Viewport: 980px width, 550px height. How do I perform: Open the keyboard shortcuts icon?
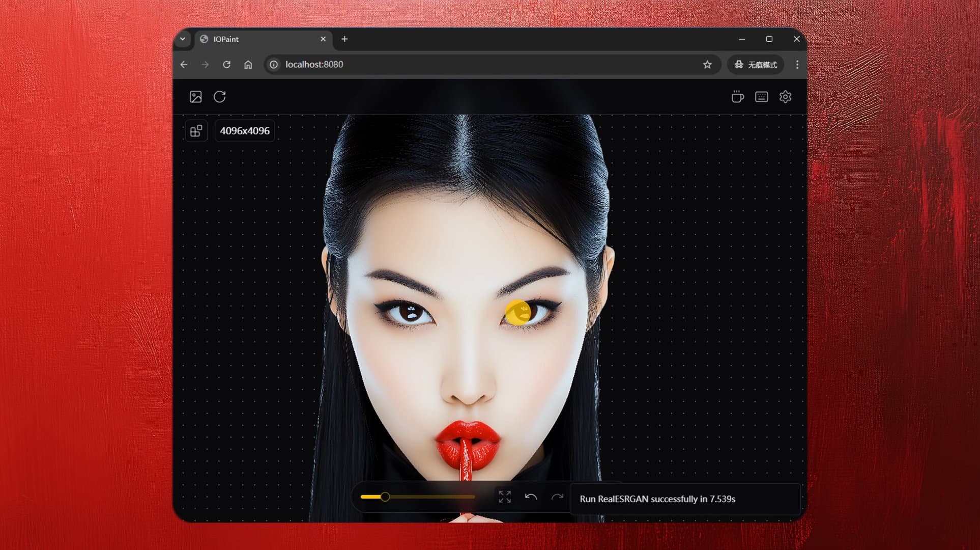[x=761, y=97]
